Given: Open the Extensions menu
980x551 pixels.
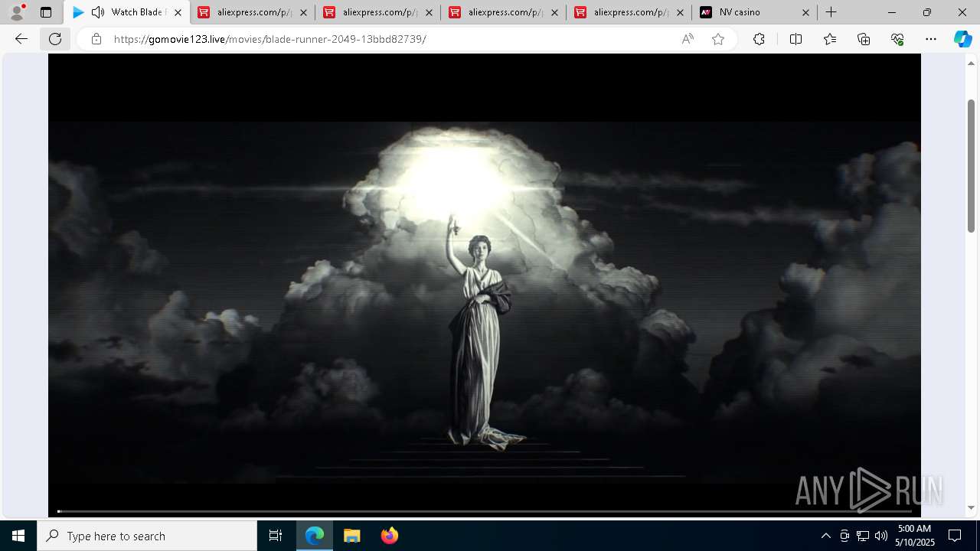Looking at the screenshot, I should pyautogui.click(x=759, y=39).
